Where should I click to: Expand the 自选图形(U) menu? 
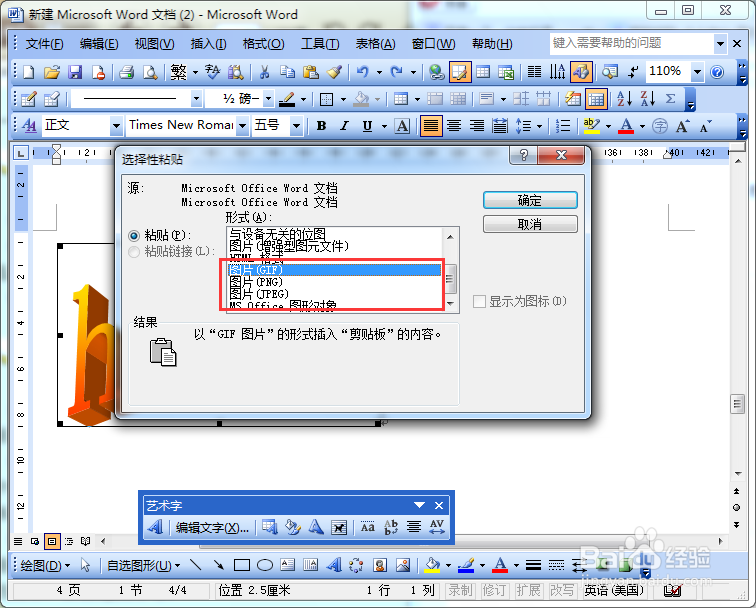point(143,565)
